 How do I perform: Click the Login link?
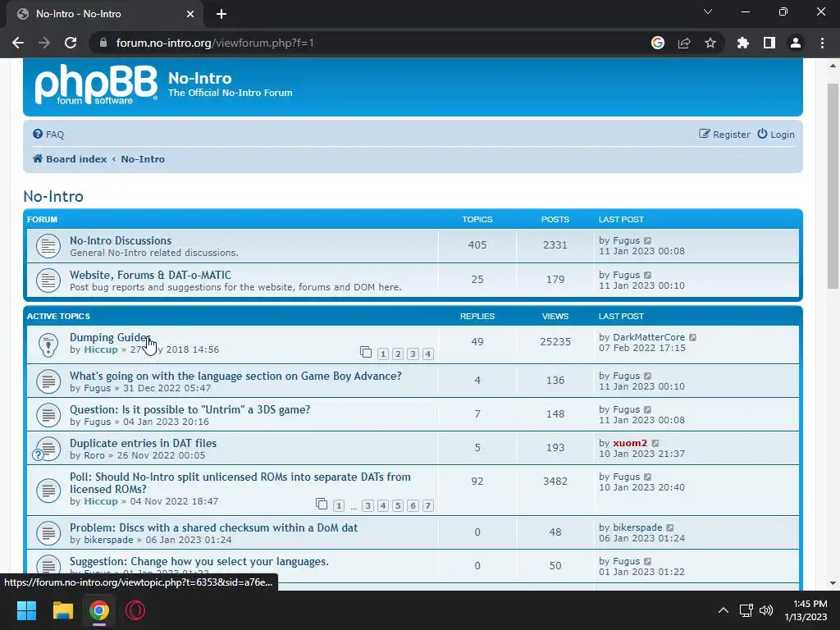pos(776,135)
